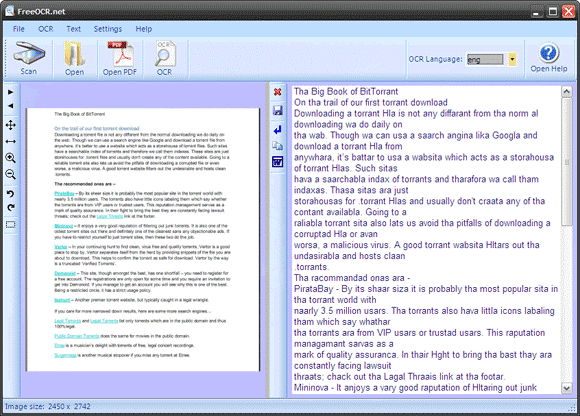Open the Settings menu
580x416 pixels.
pyautogui.click(x=108, y=29)
